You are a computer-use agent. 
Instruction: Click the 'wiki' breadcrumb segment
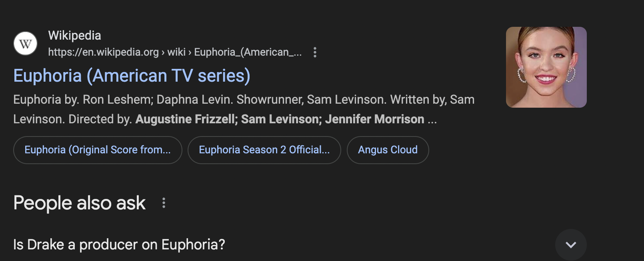coord(176,52)
